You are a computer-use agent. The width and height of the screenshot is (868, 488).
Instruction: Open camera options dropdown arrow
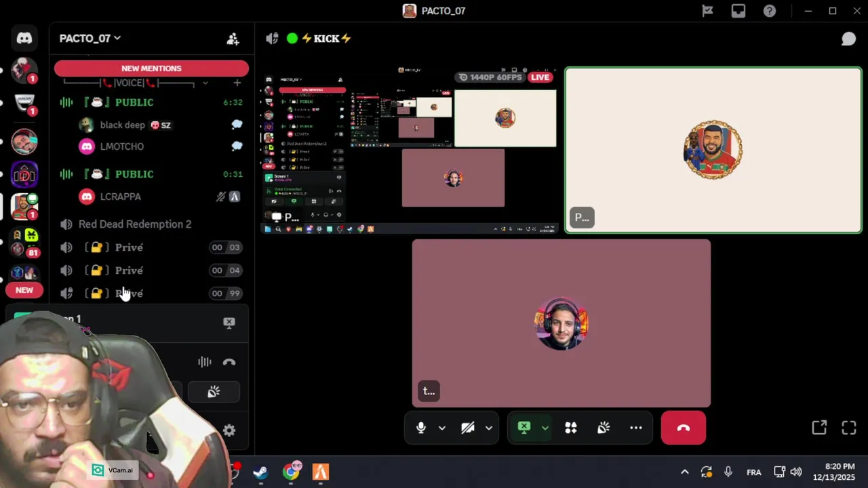(x=488, y=428)
